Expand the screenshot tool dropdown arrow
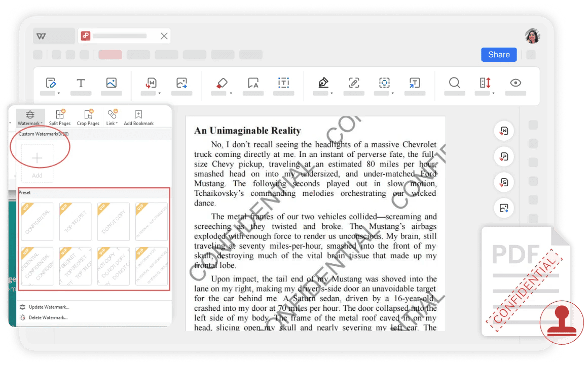This screenshot has height=365, width=588. (x=393, y=93)
